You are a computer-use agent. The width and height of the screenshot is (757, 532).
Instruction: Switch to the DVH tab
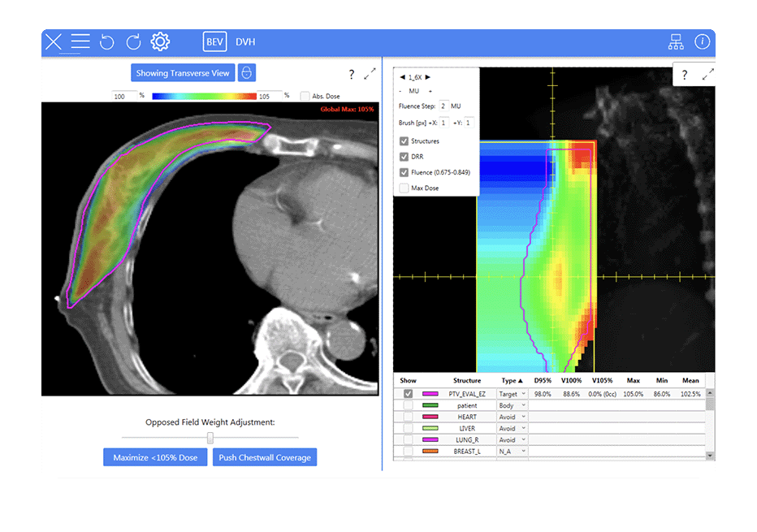pyautogui.click(x=245, y=42)
